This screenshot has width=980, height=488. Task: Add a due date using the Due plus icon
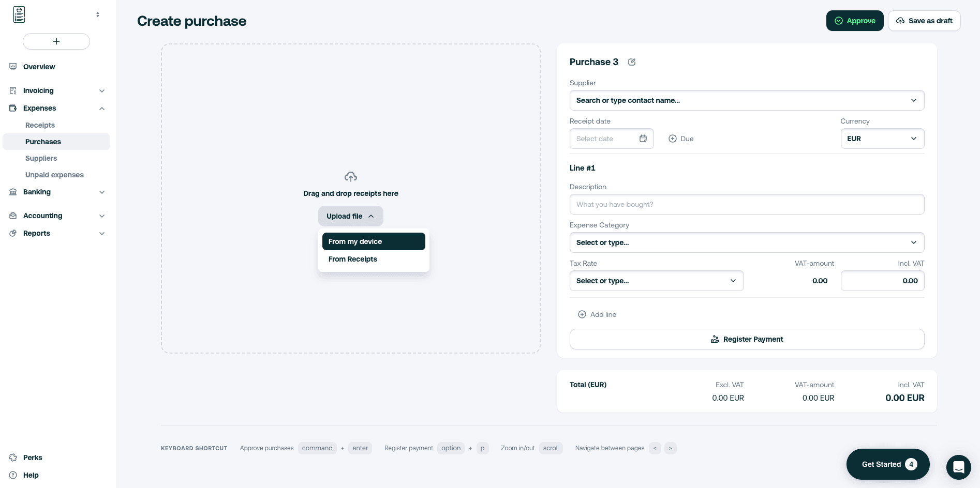tap(673, 139)
